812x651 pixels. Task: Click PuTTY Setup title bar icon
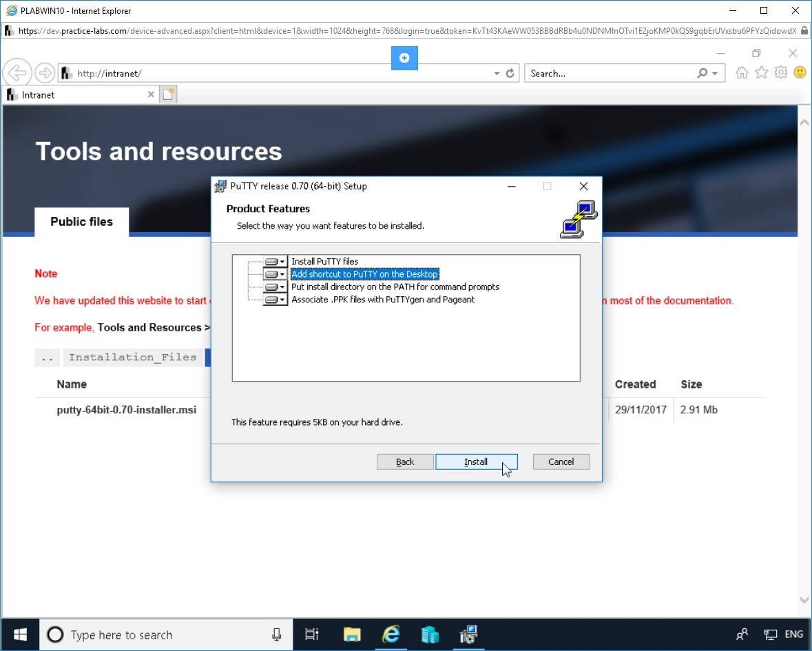pos(220,186)
